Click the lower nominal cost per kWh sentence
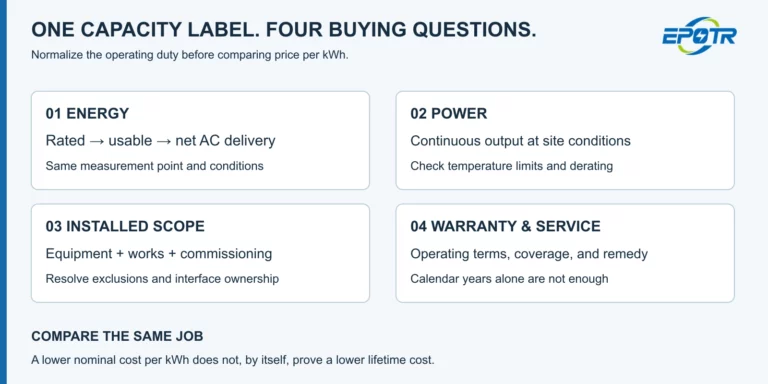The width and height of the screenshot is (768, 384). pyautogui.click(x=233, y=360)
